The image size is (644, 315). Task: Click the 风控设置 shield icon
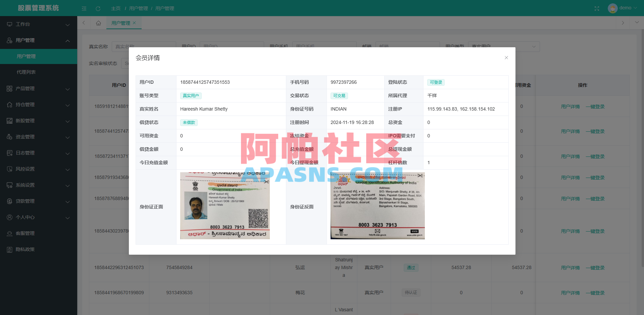9,169
